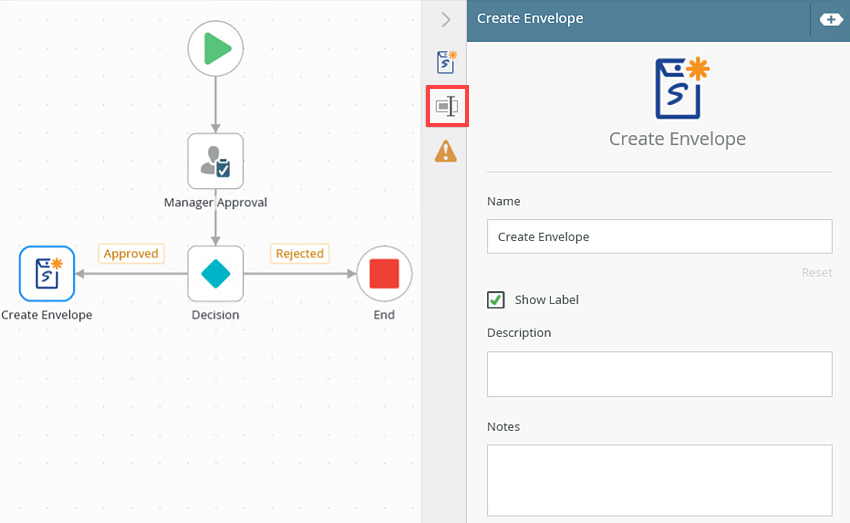Click the Manager Approval label text
This screenshot has width=850, height=523.
216,202
